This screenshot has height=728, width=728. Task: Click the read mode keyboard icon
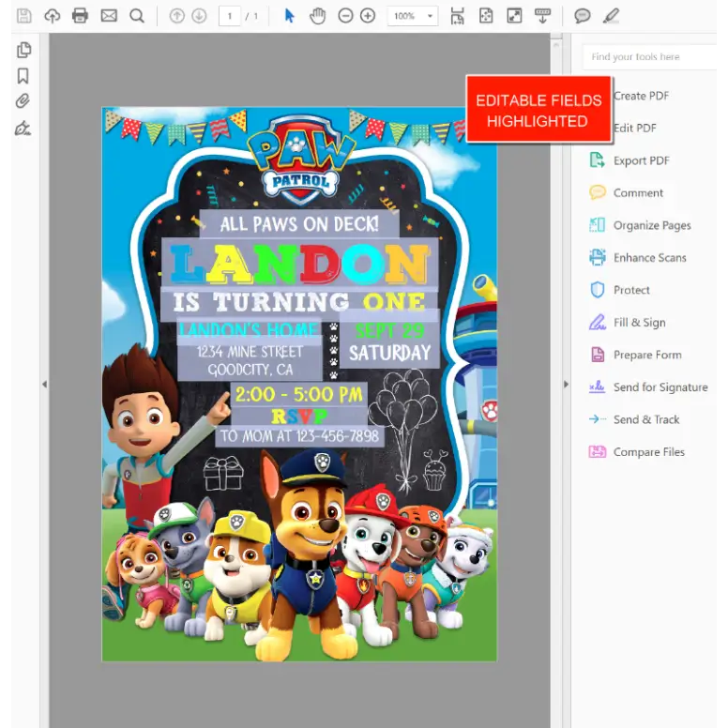click(542, 16)
